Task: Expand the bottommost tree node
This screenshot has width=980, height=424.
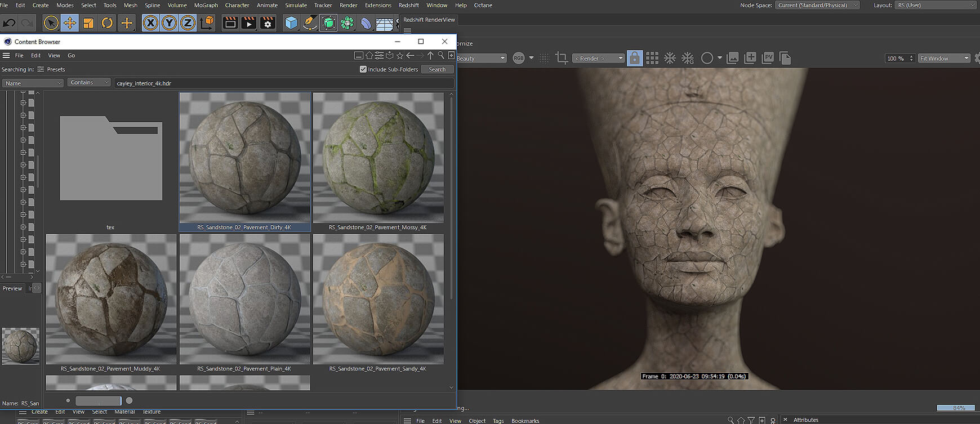Action: coord(23,264)
